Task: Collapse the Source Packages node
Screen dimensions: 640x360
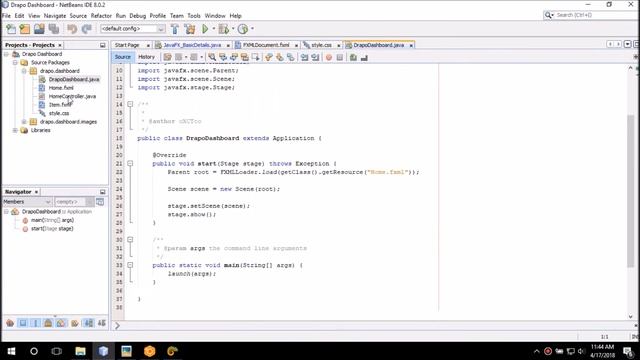Action: (x=16, y=62)
